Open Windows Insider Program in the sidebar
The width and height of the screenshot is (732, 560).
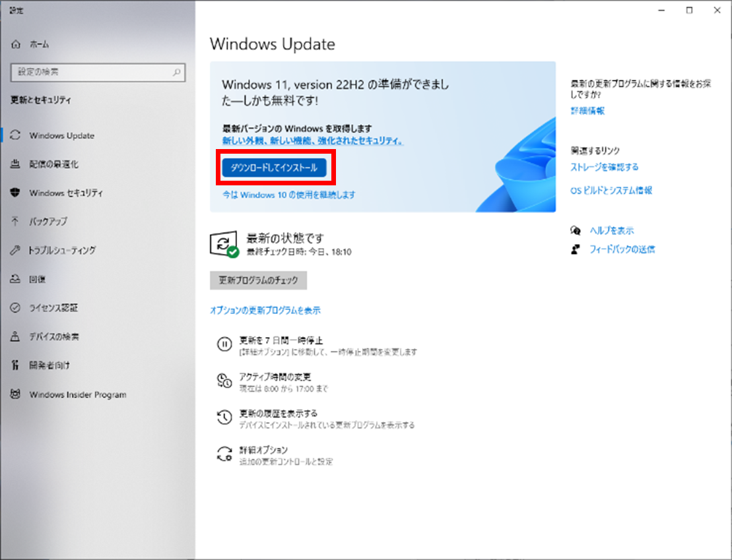[x=98, y=394]
